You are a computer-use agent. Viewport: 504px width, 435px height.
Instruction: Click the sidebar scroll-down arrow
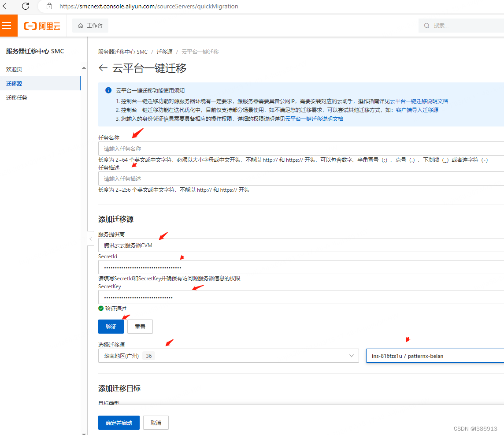pyautogui.click(x=84, y=433)
